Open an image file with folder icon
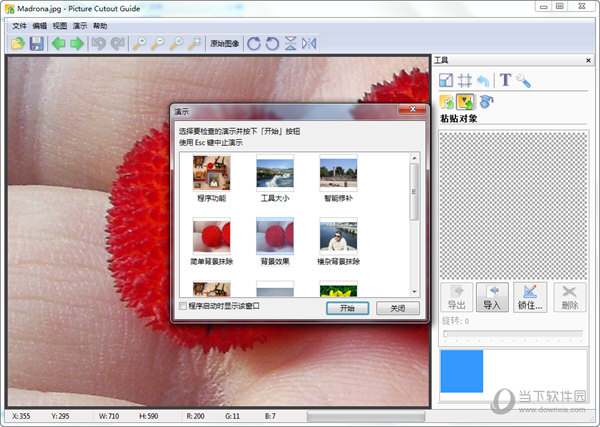This screenshot has height=427, width=600. tap(18, 44)
